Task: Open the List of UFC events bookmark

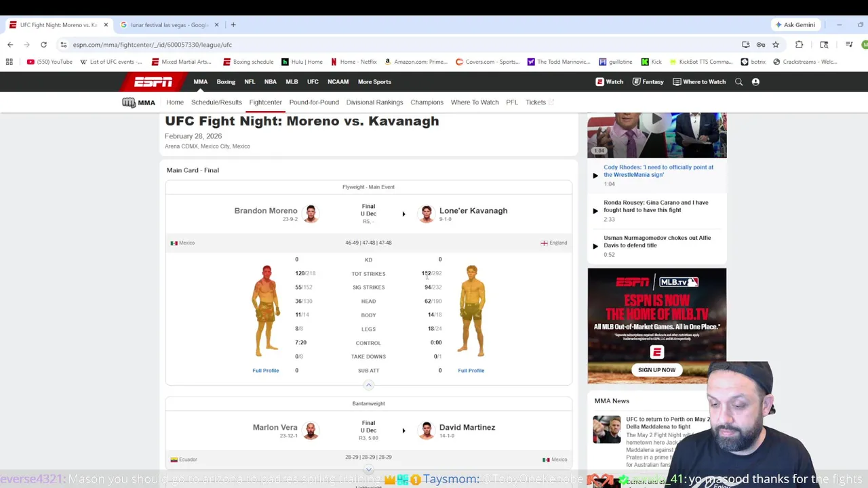Action: (111, 62)
